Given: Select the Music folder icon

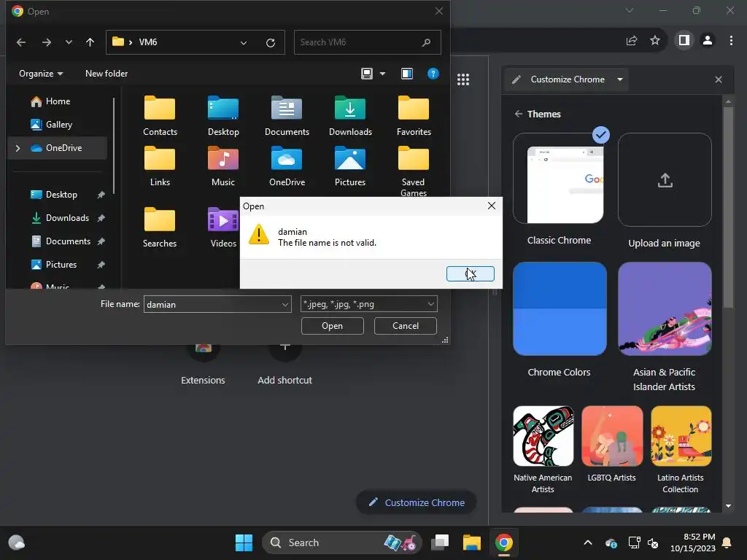Looking at the screenshot, I should coord(223,167).
